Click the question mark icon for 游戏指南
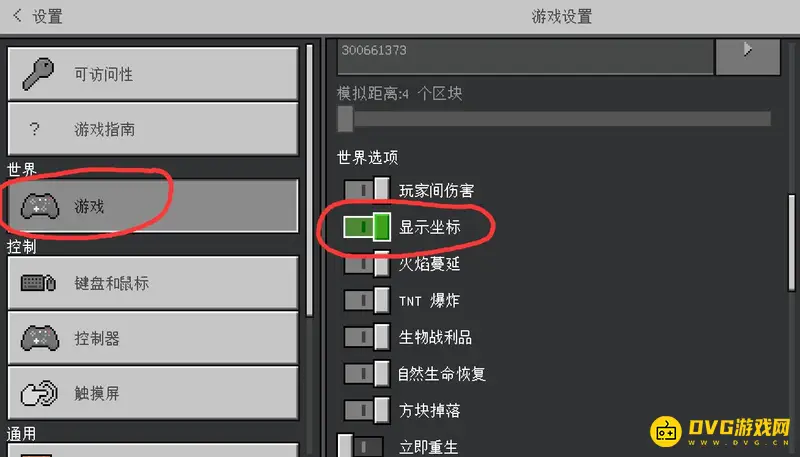Viewport: 800px width, 457px height. (x=34, y=129)
